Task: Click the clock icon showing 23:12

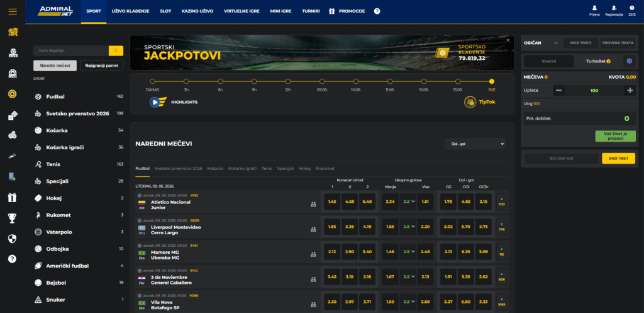Action: pos(631,8)
